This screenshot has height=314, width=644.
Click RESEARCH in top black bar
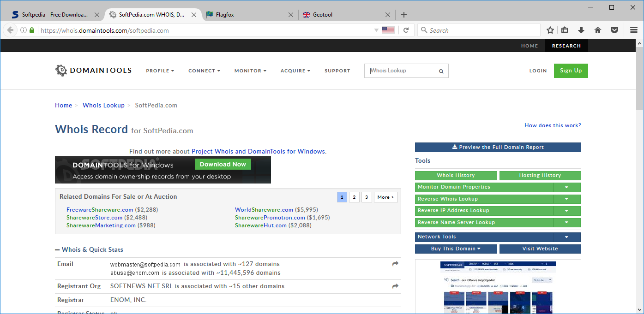pos(566,46)
